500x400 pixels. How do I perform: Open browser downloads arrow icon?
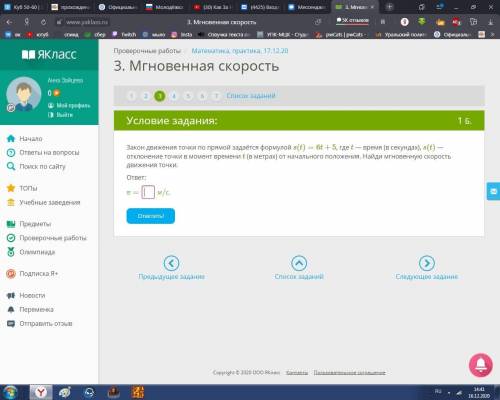point(491,22)
